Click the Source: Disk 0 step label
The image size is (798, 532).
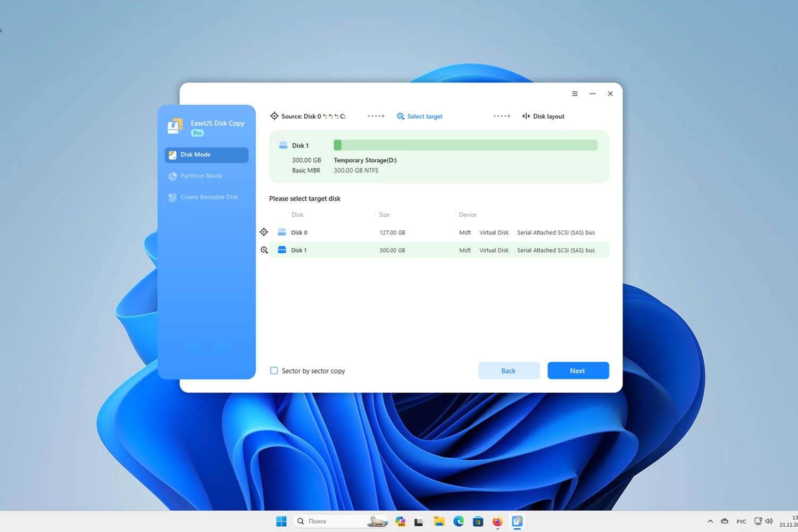click(313, 116)
